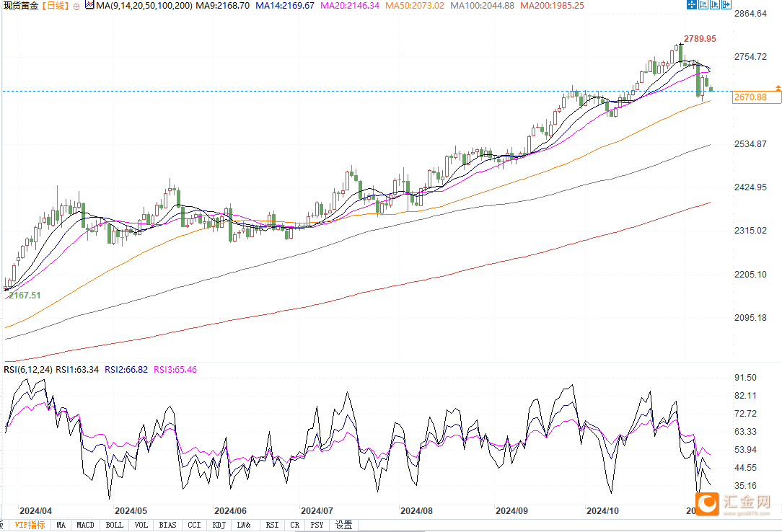
Task: Switch to the CCI indicator tab
Action: 193,526
